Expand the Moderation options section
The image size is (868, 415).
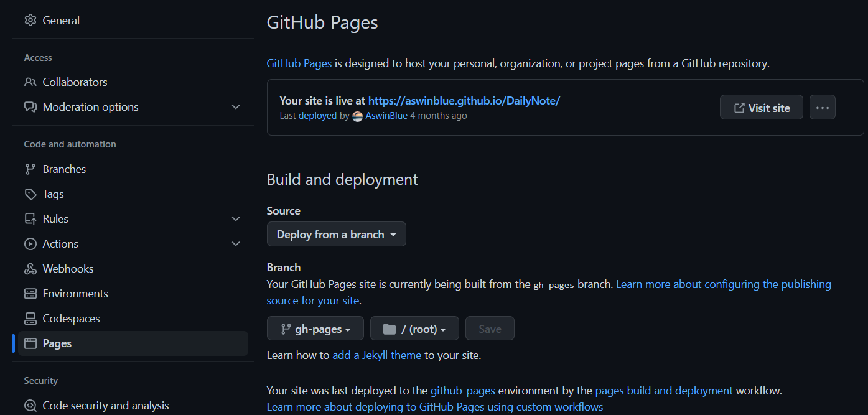pos(236,107)
